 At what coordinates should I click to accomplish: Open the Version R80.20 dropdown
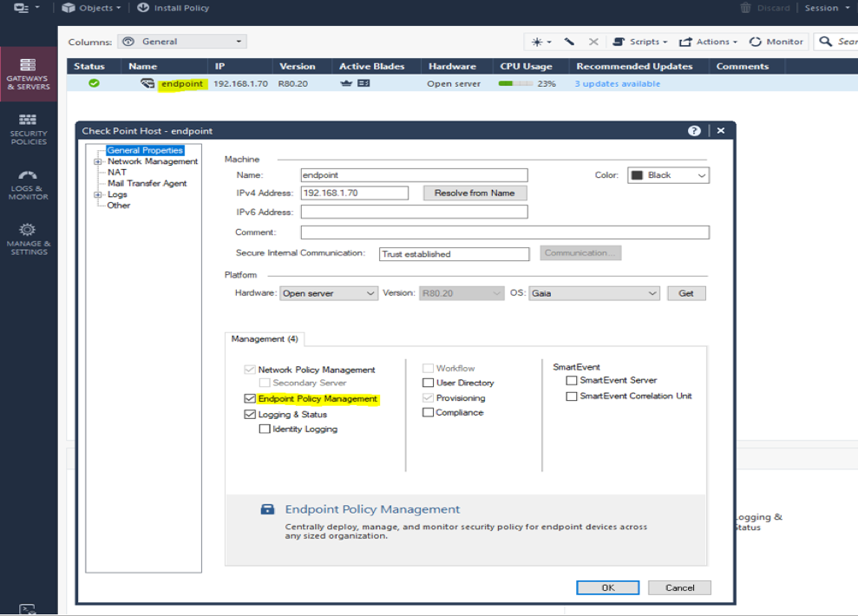click(461, 293)
